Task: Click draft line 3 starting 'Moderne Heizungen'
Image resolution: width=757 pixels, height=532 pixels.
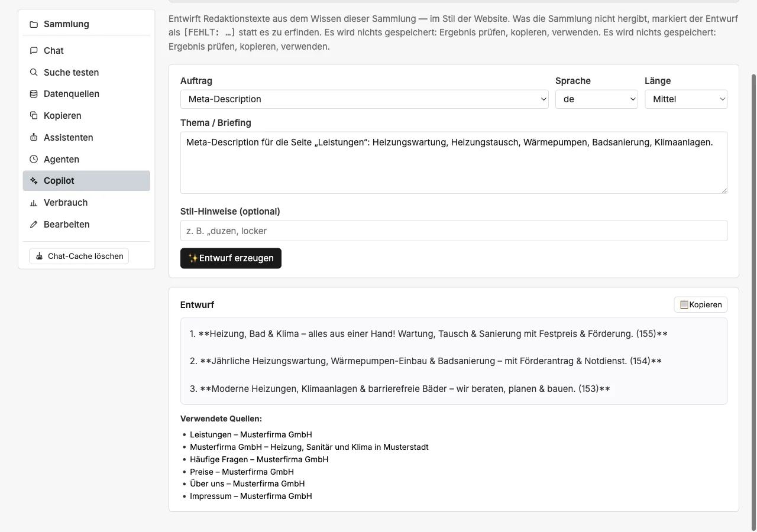Action: [x=400, y=389]
